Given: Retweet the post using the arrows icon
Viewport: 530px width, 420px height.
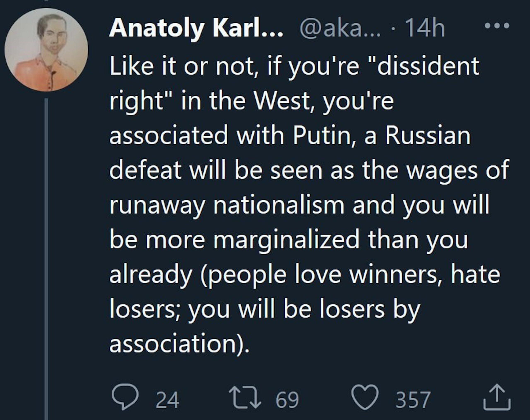Looking at the screenshot, I should pyautogui.click(x=244, y=400).
